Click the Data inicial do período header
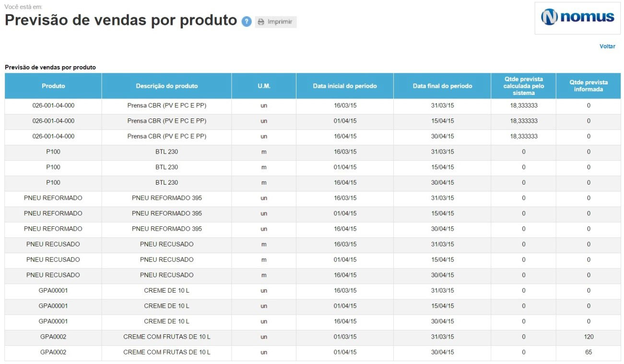The image size is (624, 364). pyautogui.click(x=345, y=86)
